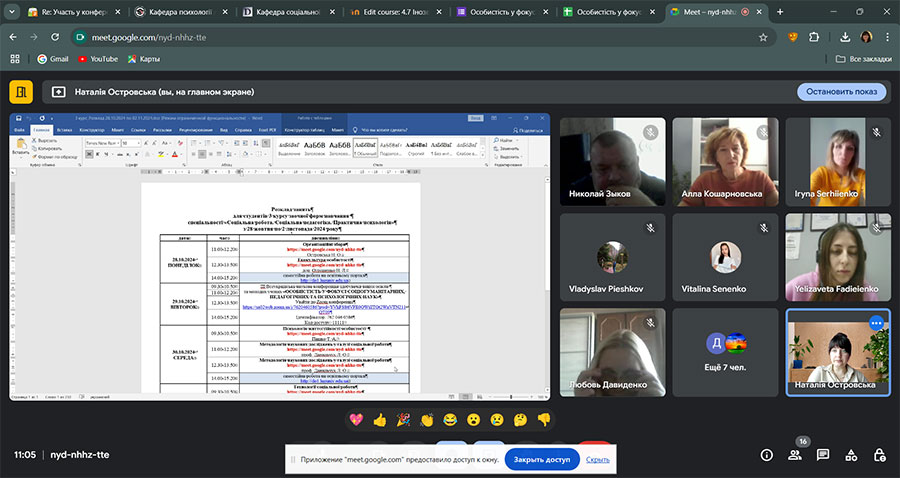The image size is (900, 478).
Task: Click the 'Скрыть' link
Action: [x=598, y=460]
